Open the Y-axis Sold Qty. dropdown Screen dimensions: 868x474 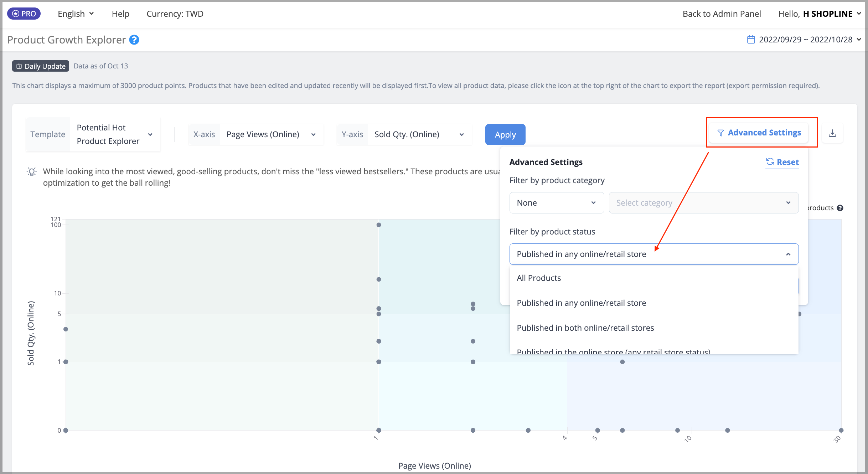404,134
